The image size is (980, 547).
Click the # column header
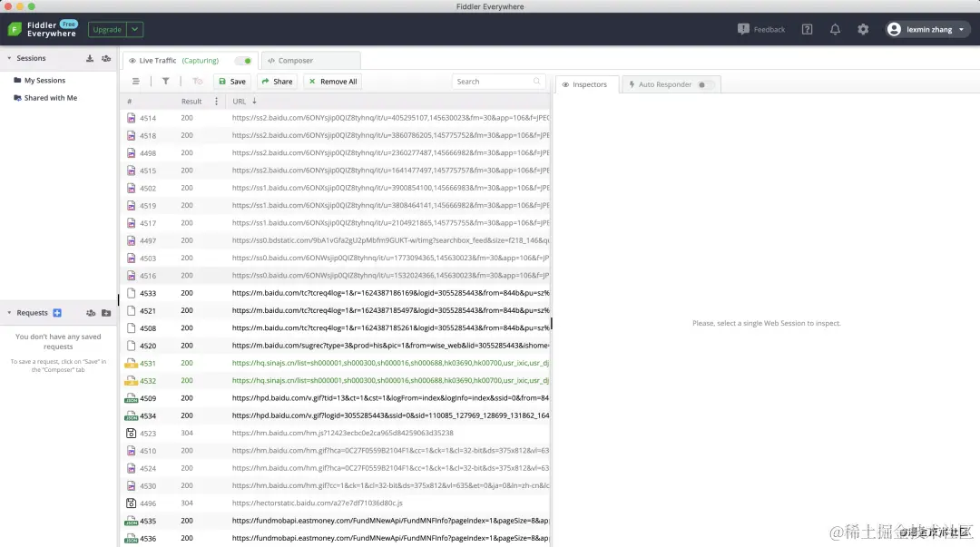coord(130,102)
